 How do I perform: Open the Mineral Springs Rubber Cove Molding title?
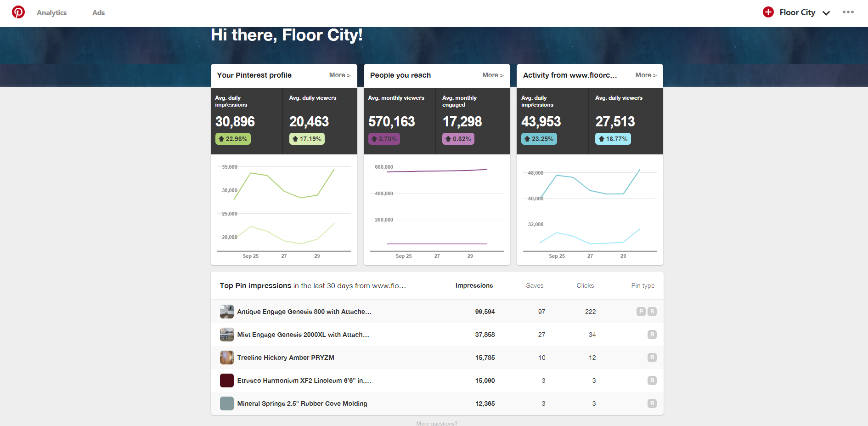click(302, 403)
